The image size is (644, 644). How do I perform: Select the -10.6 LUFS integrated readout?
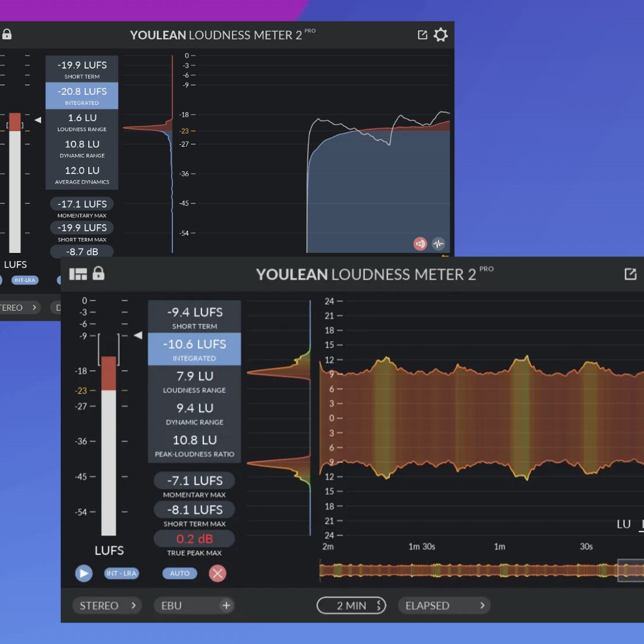[194, 349]
